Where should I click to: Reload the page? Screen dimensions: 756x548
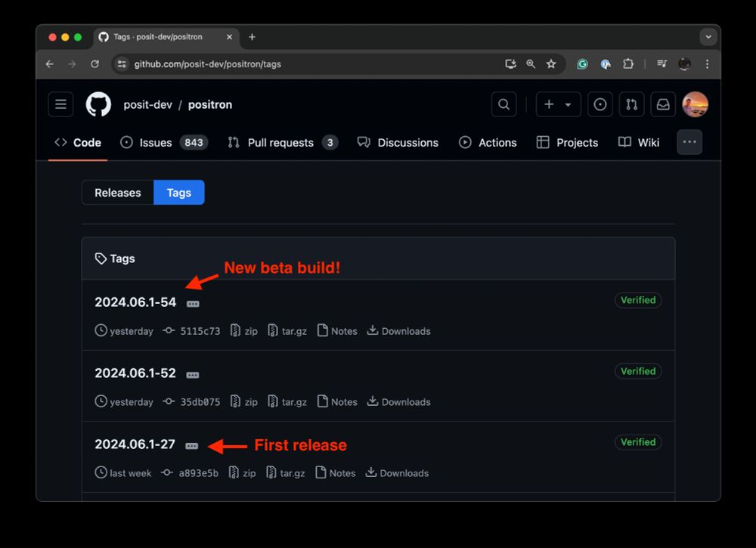(95, 64)
